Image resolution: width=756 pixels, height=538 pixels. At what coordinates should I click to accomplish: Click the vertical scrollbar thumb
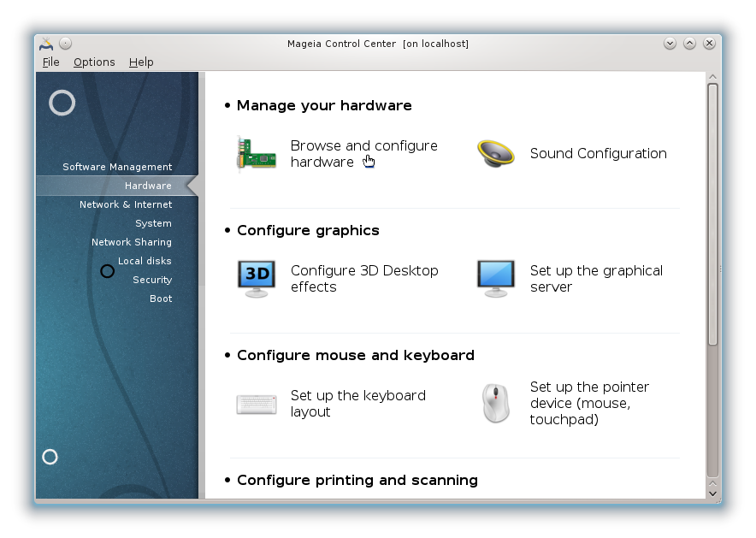[712, 215]
